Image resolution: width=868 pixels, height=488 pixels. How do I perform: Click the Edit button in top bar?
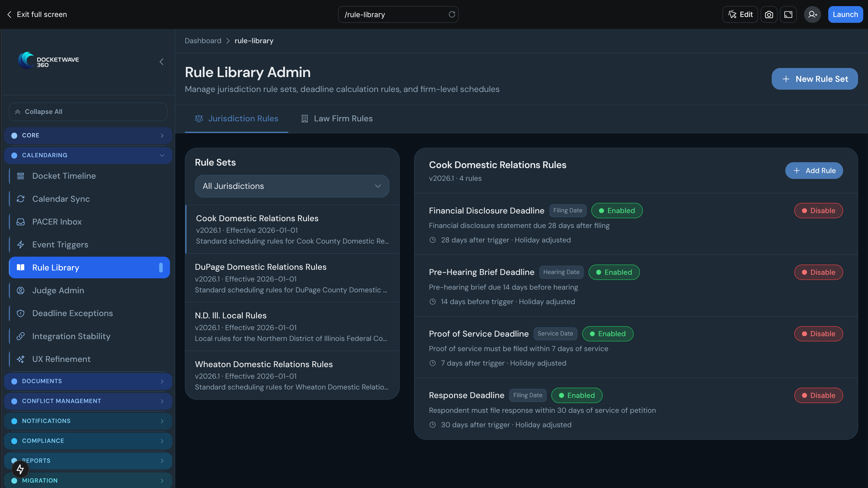740,14
